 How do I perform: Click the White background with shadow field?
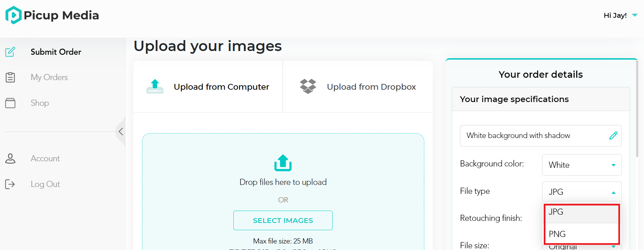click(541, 136)
